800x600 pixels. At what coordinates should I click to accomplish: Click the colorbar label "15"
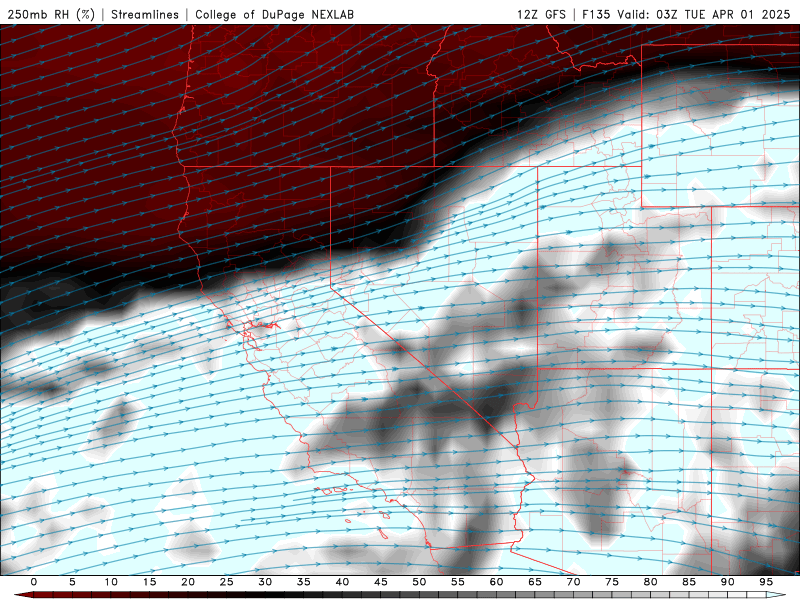click(149, 582)
